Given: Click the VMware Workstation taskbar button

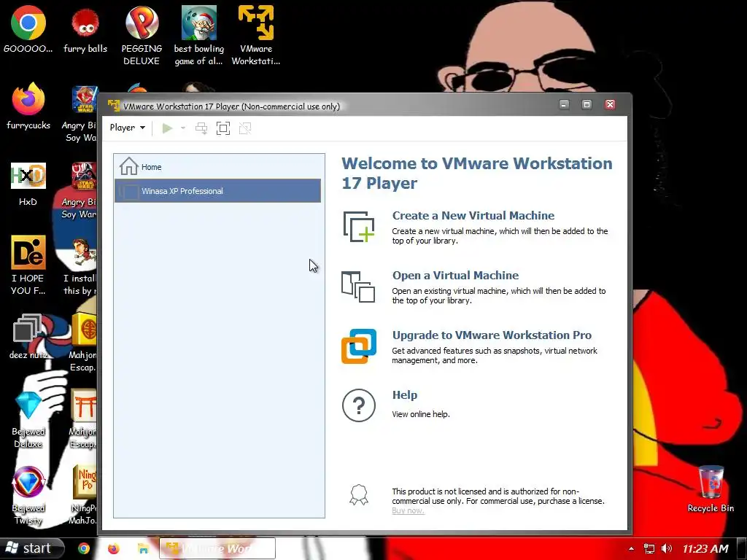Looking at the screenshot, I should point(217,548).
